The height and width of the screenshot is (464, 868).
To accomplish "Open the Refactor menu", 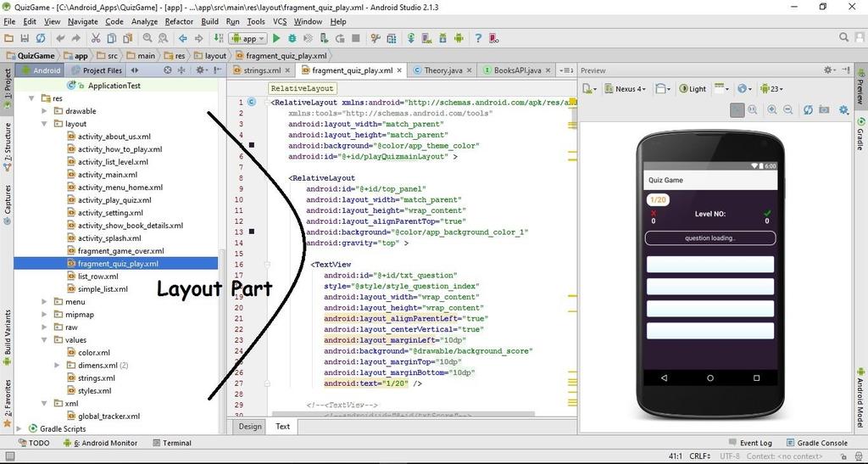I will tap(179, 21).
